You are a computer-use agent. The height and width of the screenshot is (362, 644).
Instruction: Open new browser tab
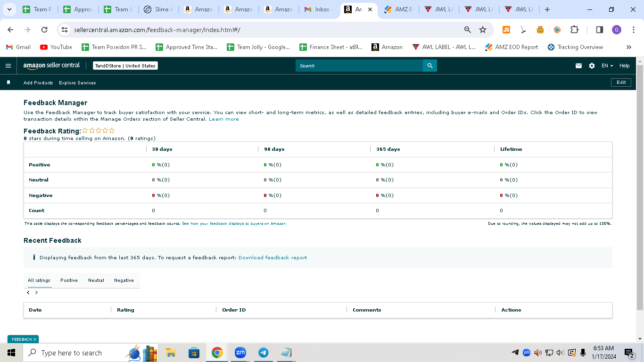[x=547, y=9]
